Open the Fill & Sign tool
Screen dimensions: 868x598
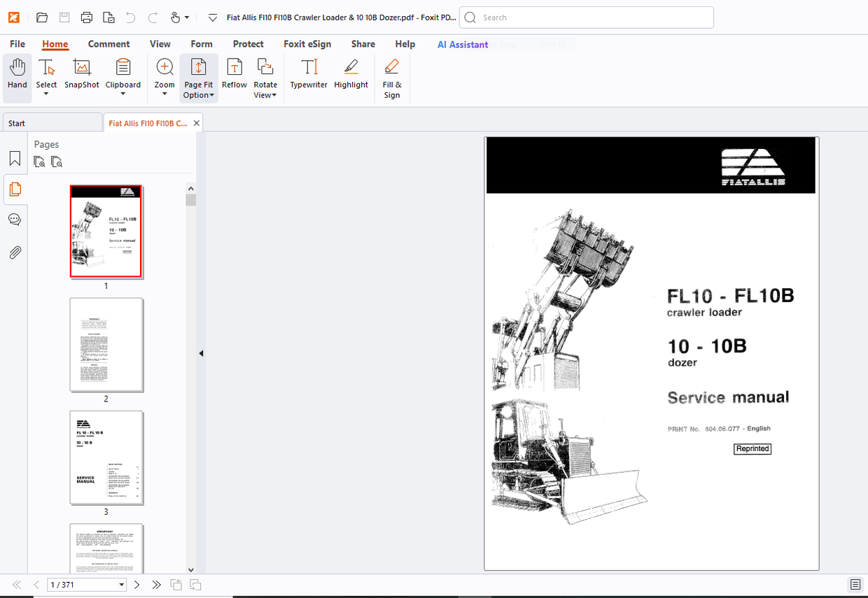click(x=391, y=77)
